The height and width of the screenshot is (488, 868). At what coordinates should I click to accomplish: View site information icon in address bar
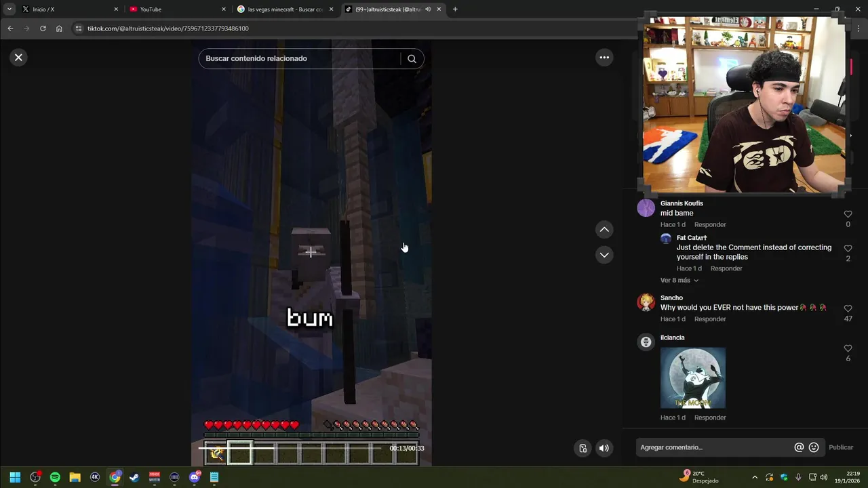pyautogui.click(x=78, y=28)
